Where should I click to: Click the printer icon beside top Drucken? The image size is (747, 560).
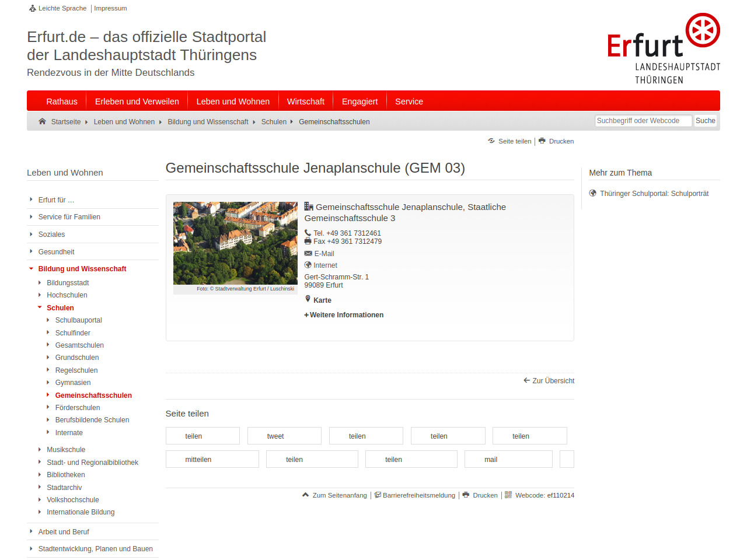(542, 141)
